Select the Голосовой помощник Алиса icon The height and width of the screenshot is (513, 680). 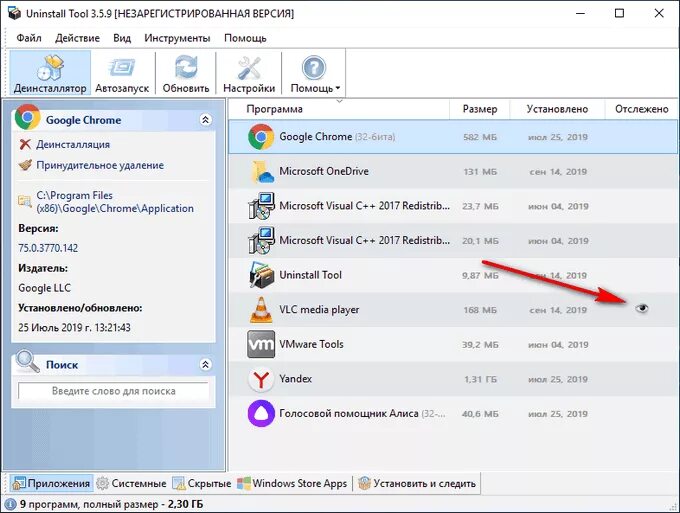coord(261,414)
